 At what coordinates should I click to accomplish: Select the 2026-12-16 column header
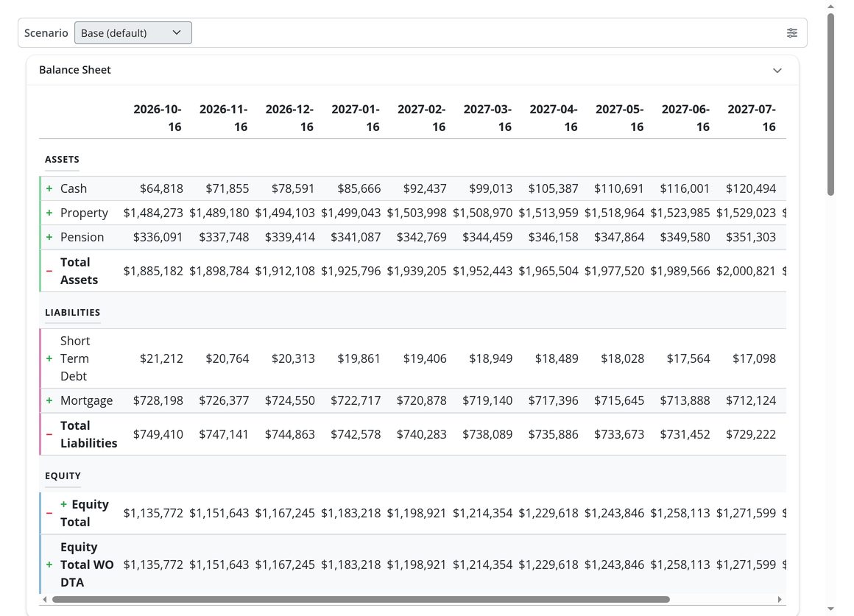pos(289,118)
